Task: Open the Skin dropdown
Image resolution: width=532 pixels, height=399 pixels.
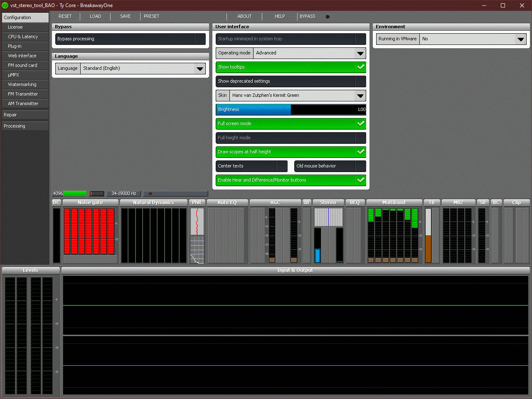Action: click(x=291, y=96)
